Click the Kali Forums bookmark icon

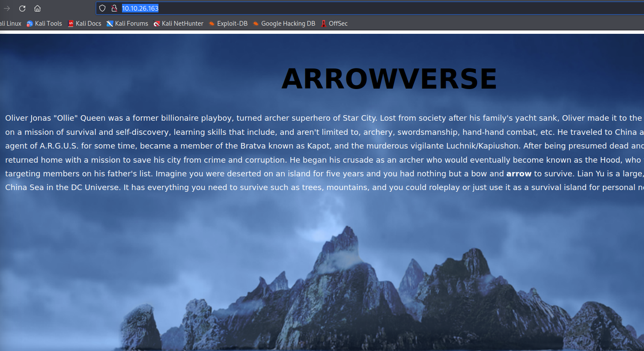point(110,24)
